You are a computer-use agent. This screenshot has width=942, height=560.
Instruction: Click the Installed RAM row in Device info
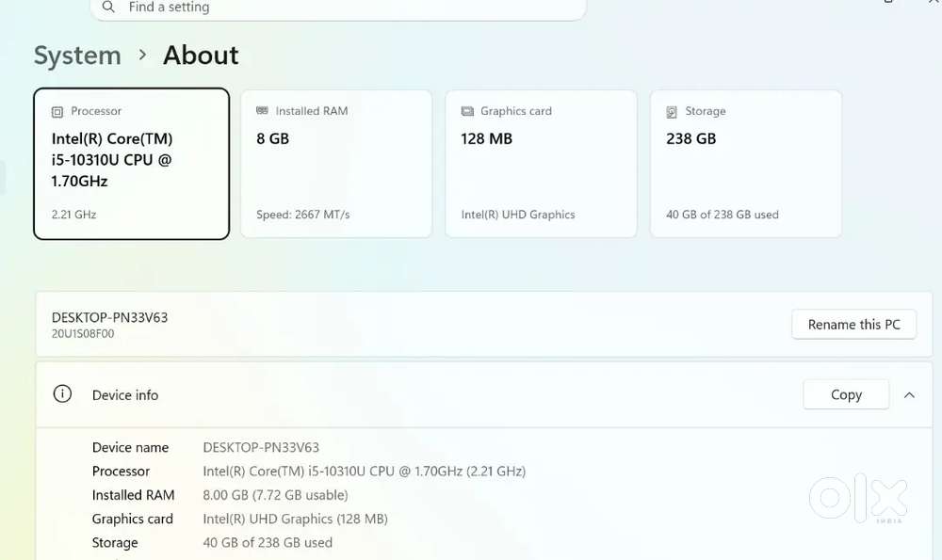pyautogui.click(x=219, y=494)
